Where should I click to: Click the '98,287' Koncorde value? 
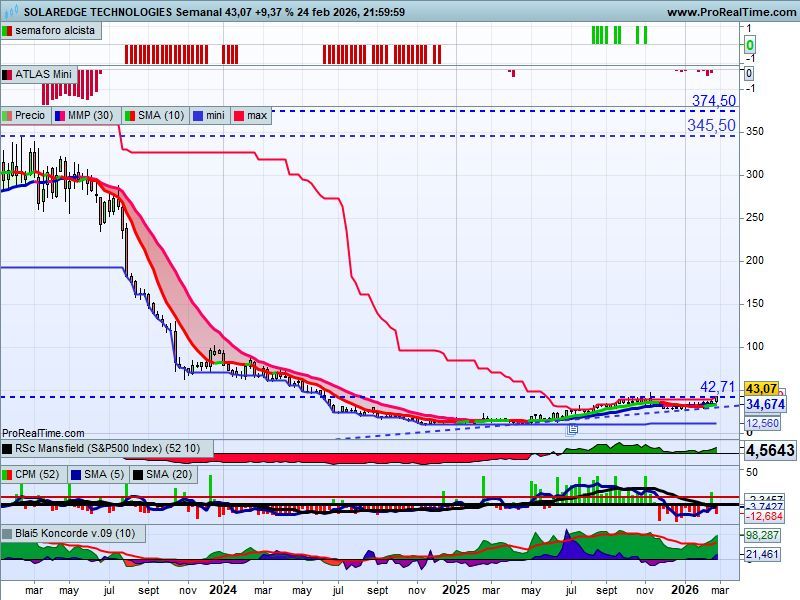point(762,535)
